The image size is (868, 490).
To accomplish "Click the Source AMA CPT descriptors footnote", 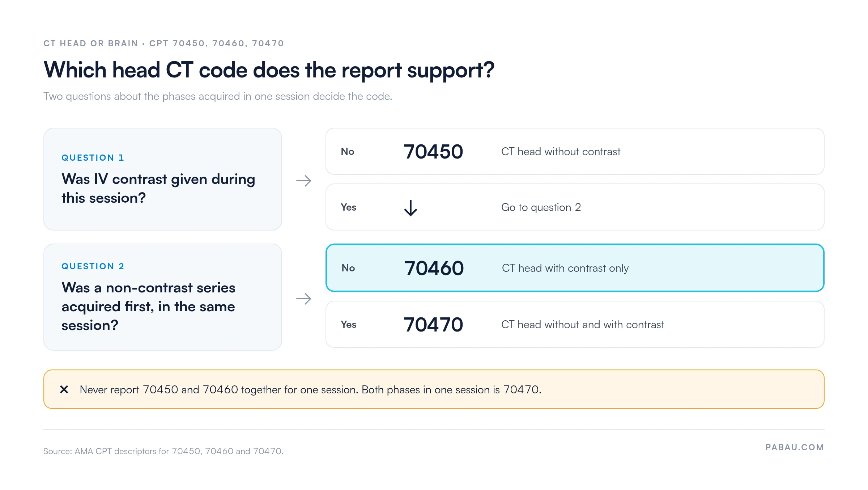I will tap(163, 451).
